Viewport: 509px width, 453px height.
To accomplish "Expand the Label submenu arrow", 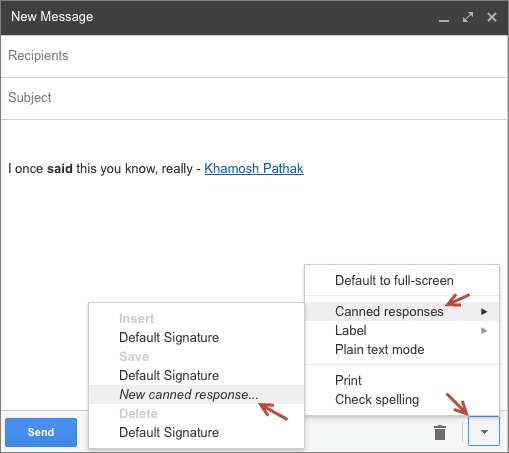I will [x=484, y=331].
